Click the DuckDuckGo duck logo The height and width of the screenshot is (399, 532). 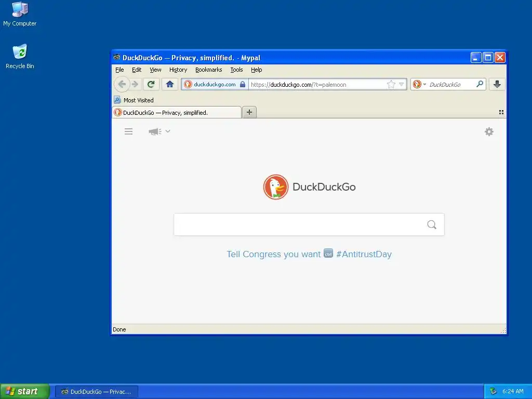tap(276, 187)
